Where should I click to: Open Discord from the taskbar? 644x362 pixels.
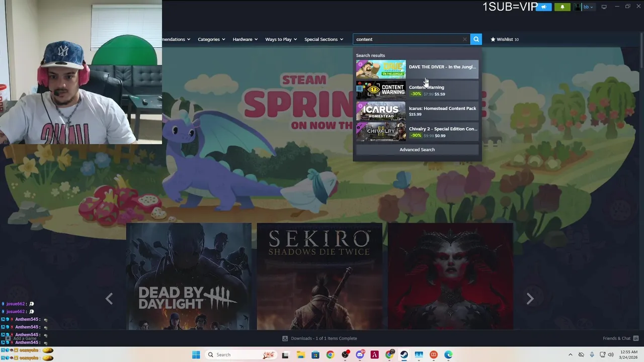click(360, 355)
